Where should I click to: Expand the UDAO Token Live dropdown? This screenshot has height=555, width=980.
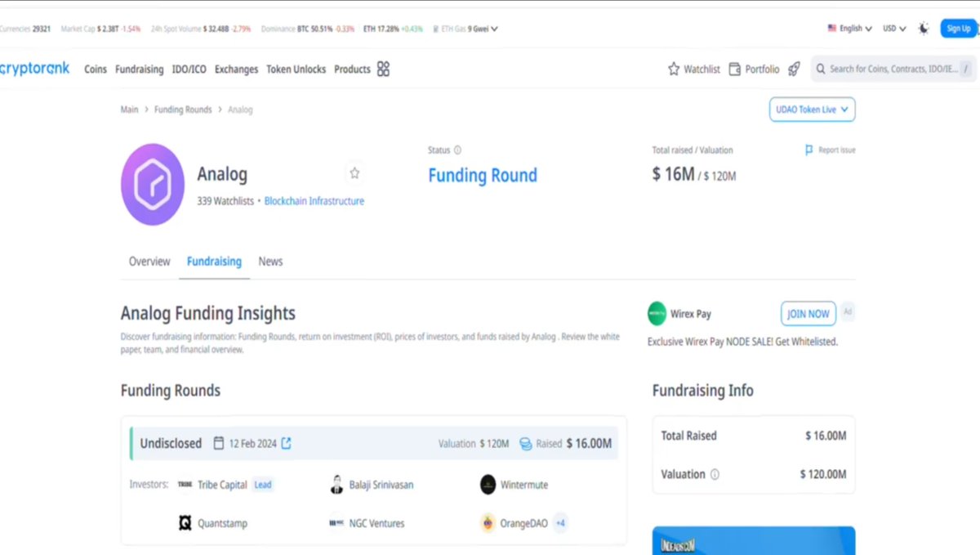tap(812, 110)
